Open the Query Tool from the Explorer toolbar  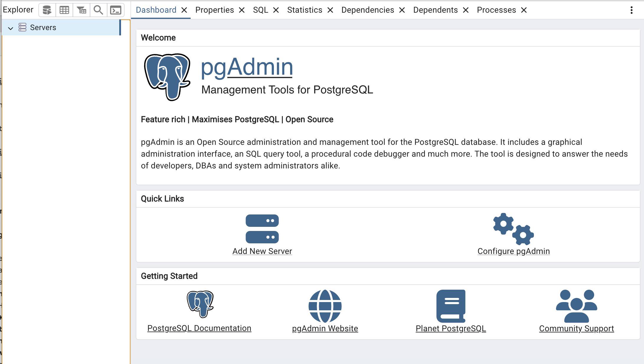tap(47, 9)
